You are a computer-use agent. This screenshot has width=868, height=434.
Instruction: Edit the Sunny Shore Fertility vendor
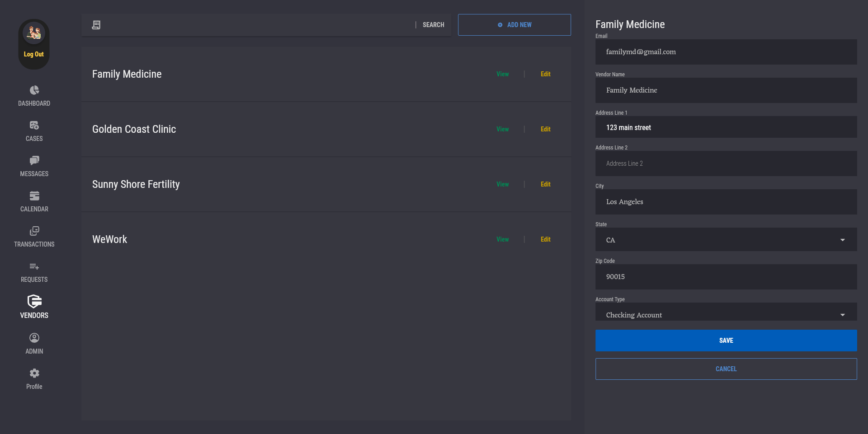coord(545,184)
